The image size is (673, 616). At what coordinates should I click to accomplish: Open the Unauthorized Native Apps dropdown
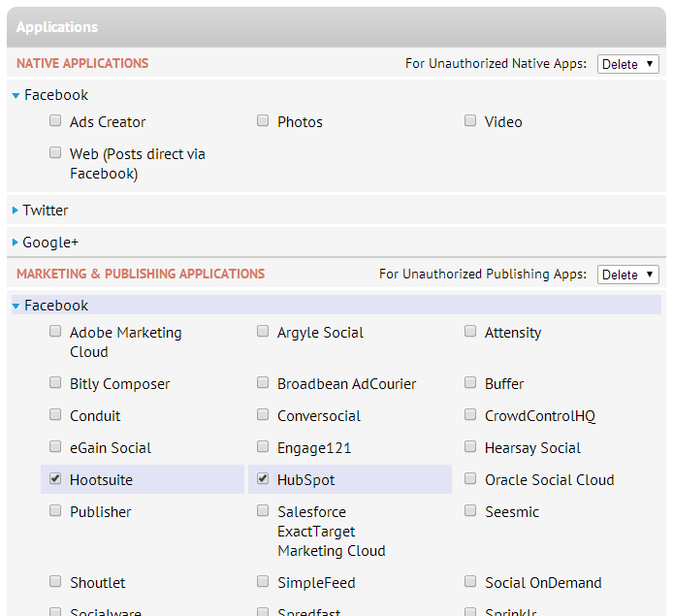point(628,64)
